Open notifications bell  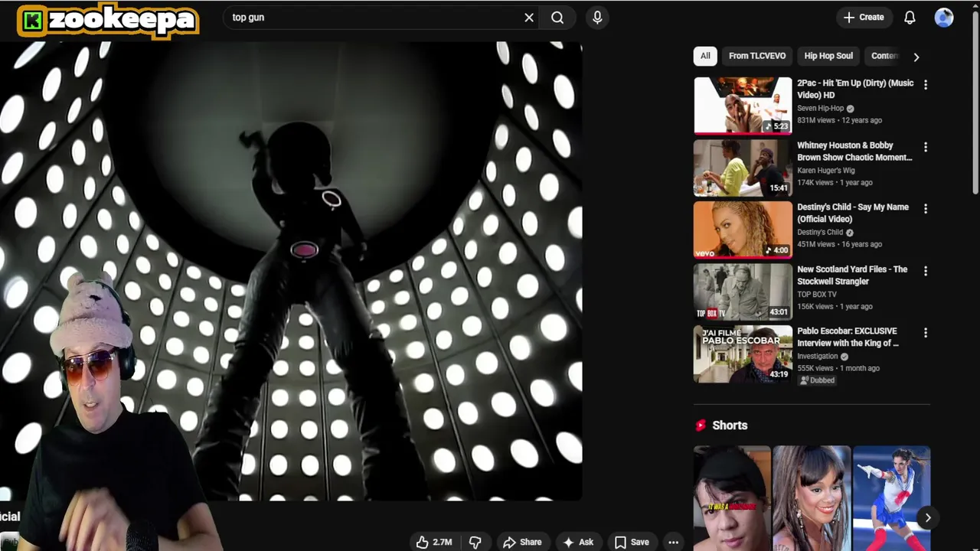(x=910, y=17)
